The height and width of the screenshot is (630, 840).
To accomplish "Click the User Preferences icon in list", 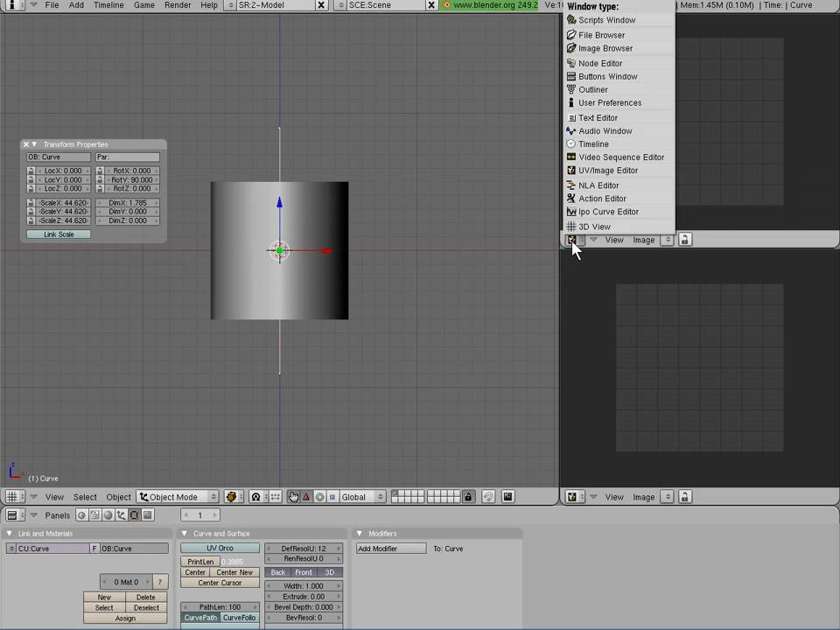I will click(571, 102).
